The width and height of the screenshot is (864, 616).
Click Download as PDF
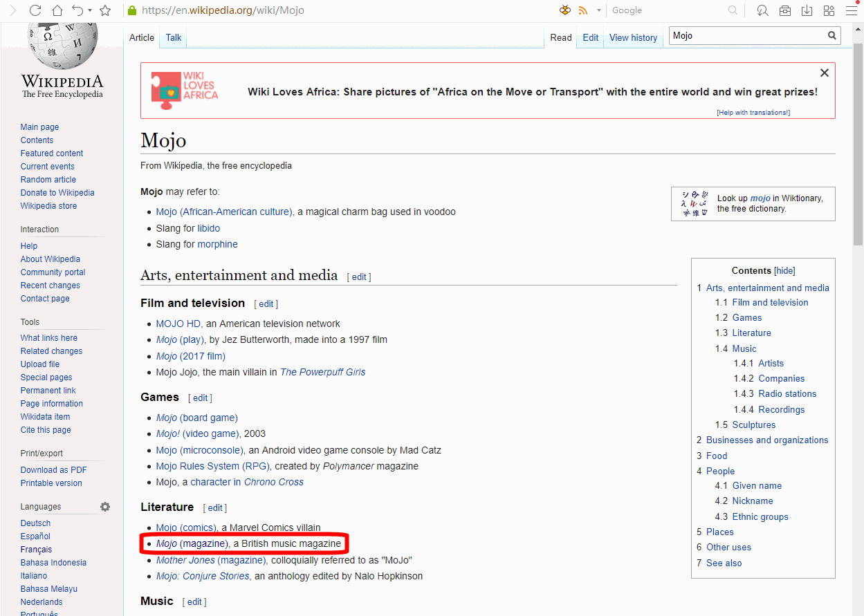54,470
